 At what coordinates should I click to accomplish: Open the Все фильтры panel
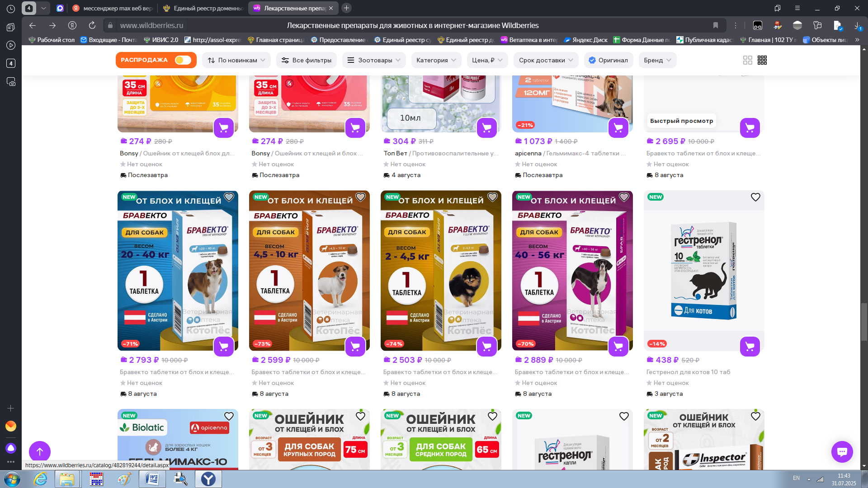point(307,60)
